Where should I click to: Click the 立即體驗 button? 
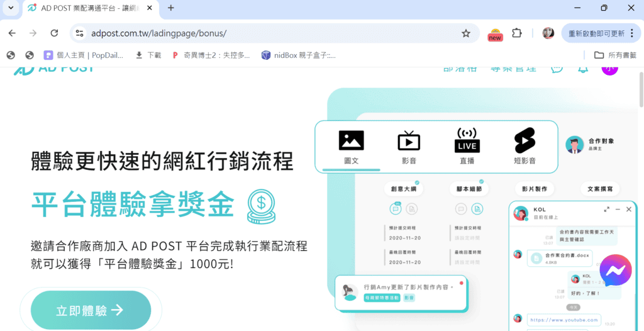click(x=91, y=310)
